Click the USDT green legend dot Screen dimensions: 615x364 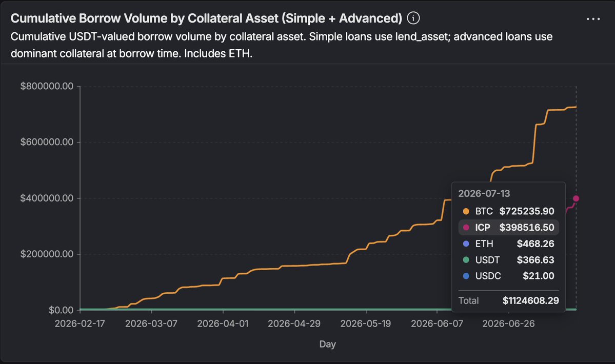click(466, 260)
